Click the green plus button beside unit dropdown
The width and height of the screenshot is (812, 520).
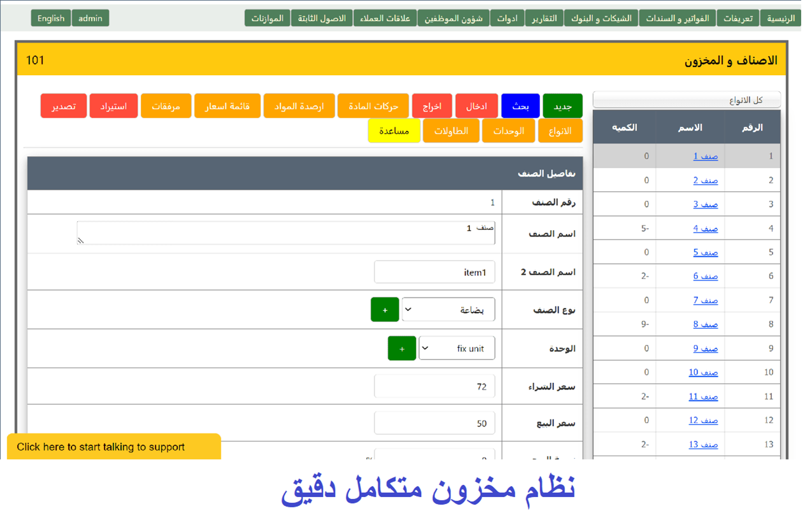[x=402, y=349]
